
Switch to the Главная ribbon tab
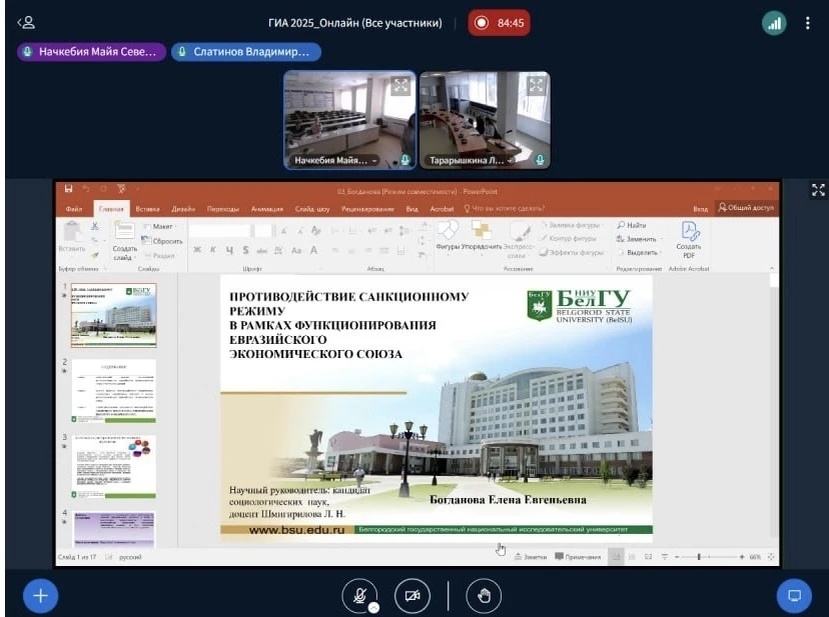click(x=111, y=209)
